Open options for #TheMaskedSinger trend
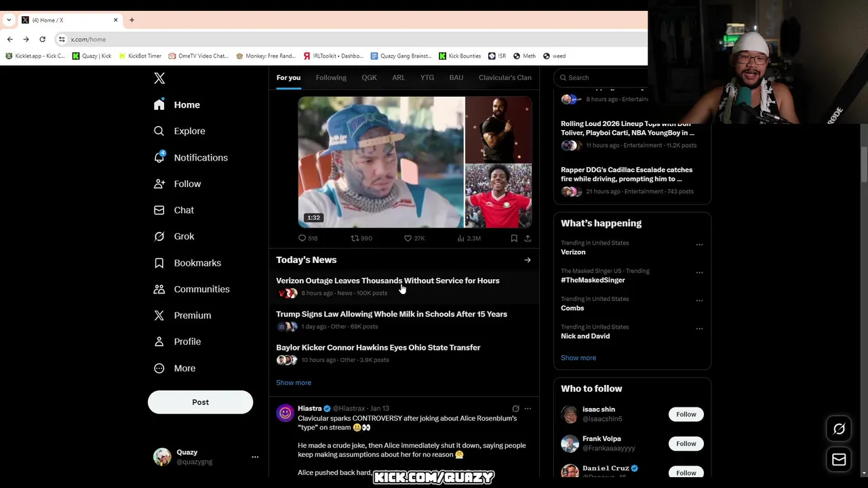 (x=699, y=272)
